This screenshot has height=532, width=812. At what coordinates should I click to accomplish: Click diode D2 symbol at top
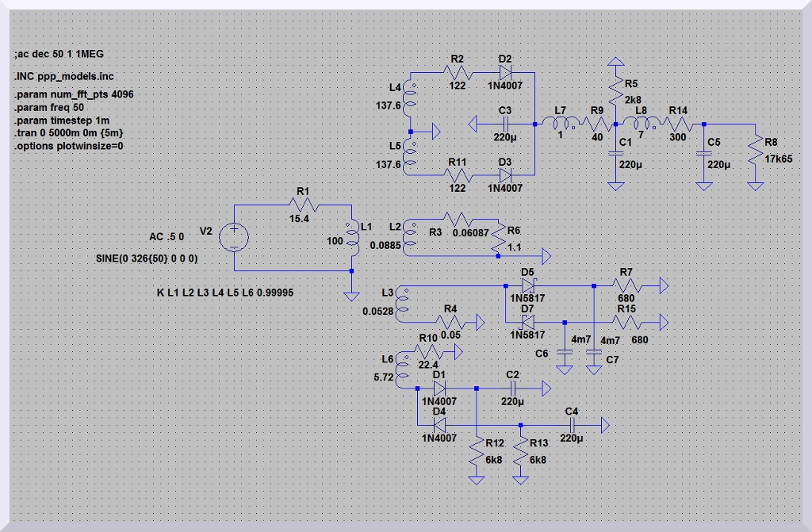pyautogui.click(x=505, y=73)
